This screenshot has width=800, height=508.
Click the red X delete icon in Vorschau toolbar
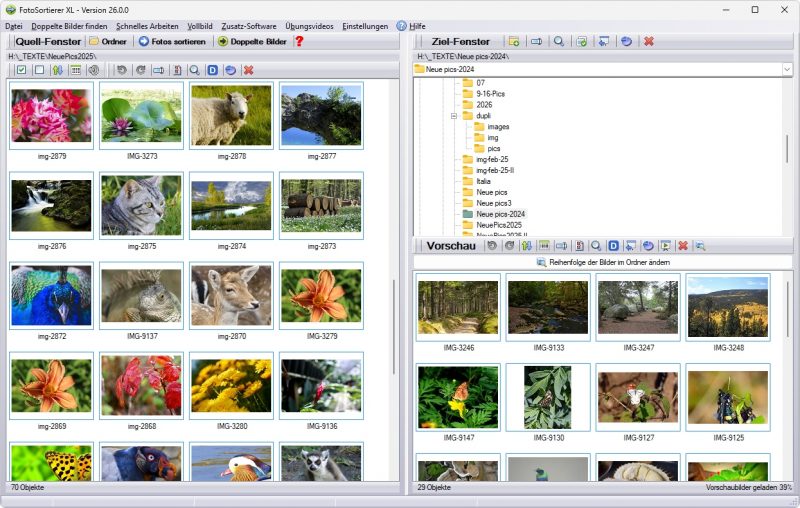683,246
